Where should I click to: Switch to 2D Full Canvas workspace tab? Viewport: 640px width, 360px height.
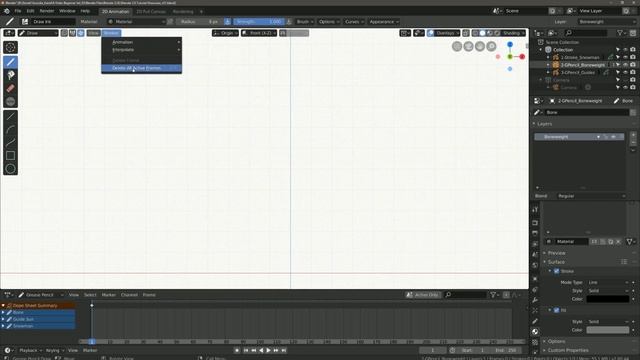coord(151,11)
